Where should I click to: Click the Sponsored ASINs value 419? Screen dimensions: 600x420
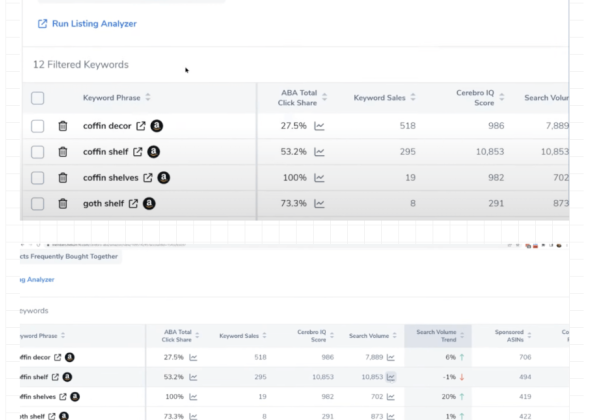coord(525,397)
